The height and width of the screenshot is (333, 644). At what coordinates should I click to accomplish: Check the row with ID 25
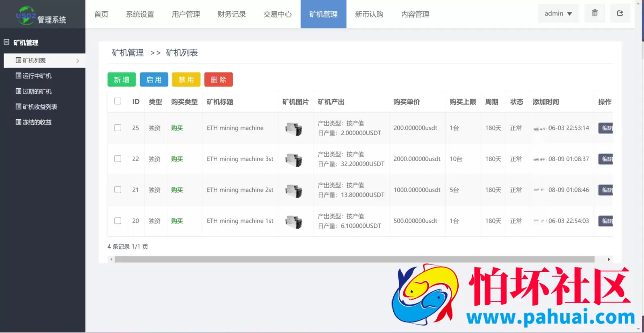pos(118,128)
